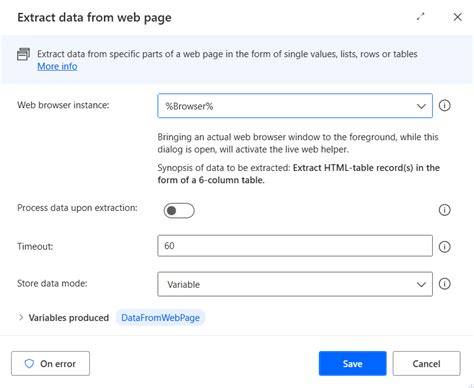The image size is (474, 388).
Task: Click the synopsis text about 6-column table
Action: point(298,174)
